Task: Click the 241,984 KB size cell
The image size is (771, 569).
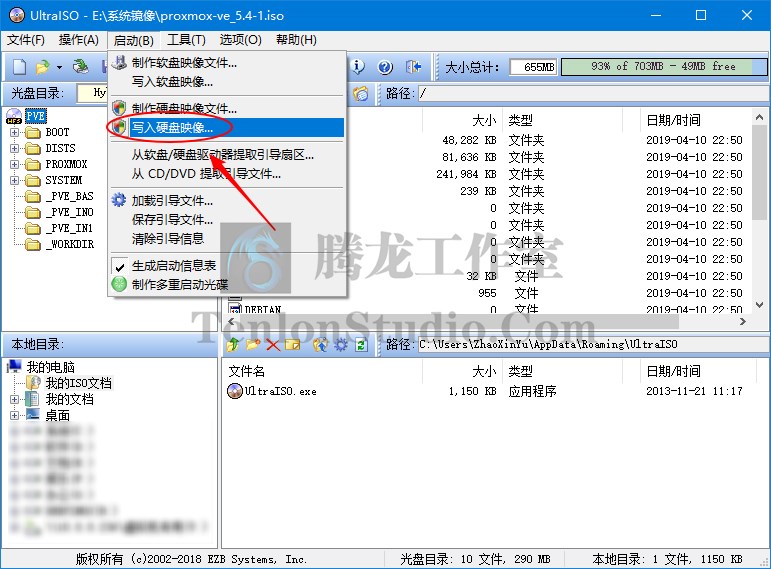Action: (x=466, y=174)
